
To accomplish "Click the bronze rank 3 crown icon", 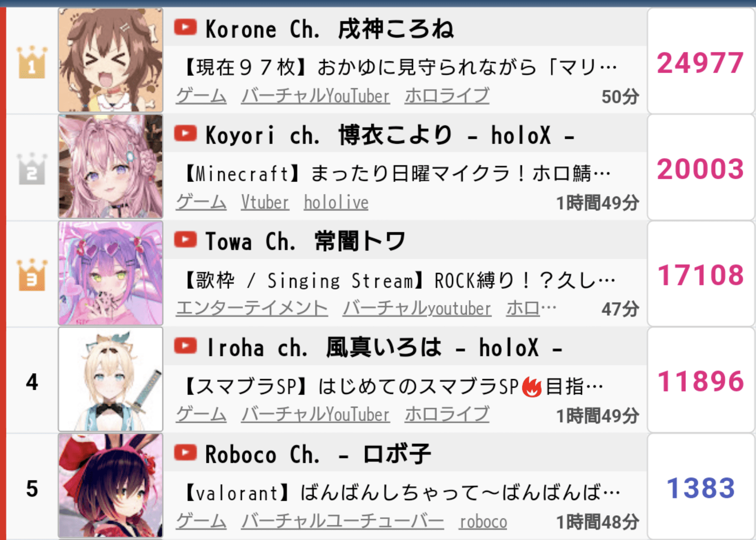I will pyautogui.click(x=32, y=274).
